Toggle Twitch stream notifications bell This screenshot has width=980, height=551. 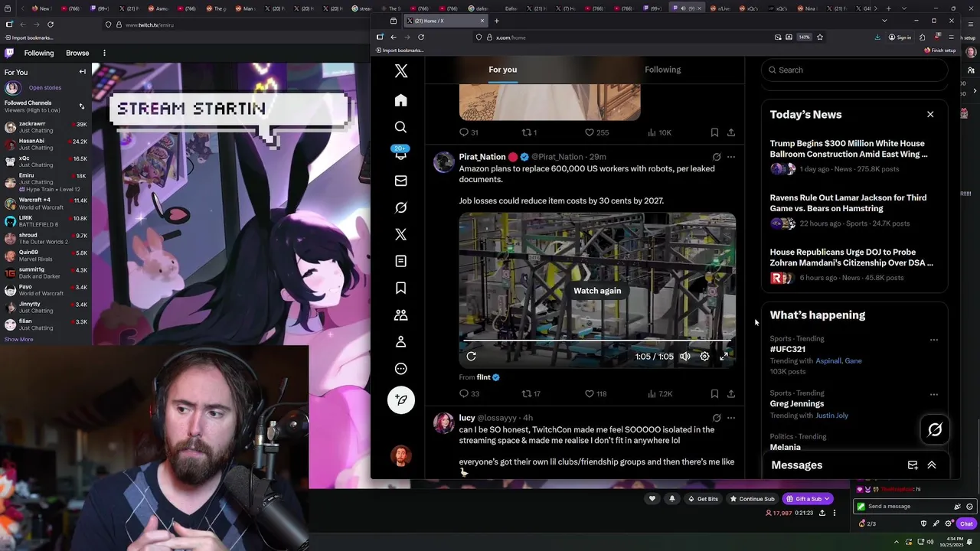pyautogui.click(x=672, y=499)
